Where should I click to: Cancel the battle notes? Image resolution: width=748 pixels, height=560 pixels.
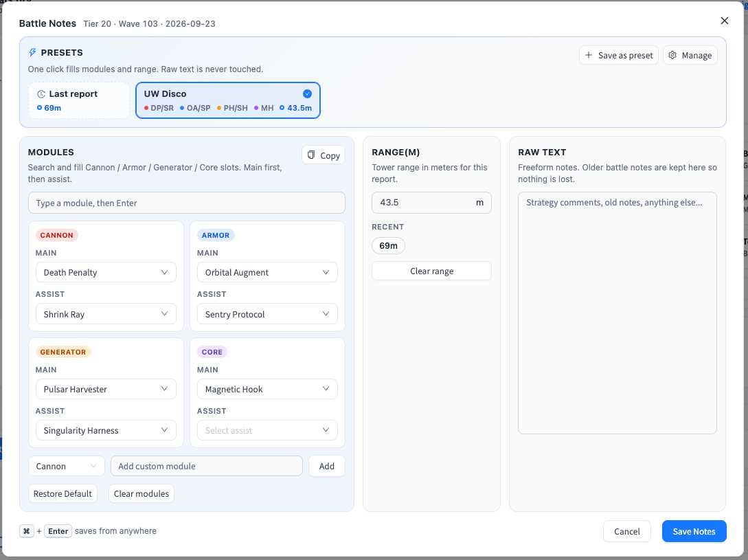coord(627,531)
